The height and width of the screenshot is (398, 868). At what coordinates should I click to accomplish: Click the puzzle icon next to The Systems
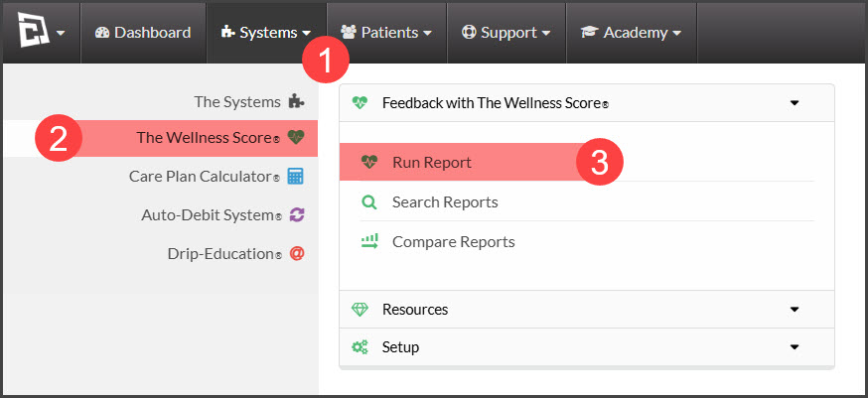coord(297,102)
